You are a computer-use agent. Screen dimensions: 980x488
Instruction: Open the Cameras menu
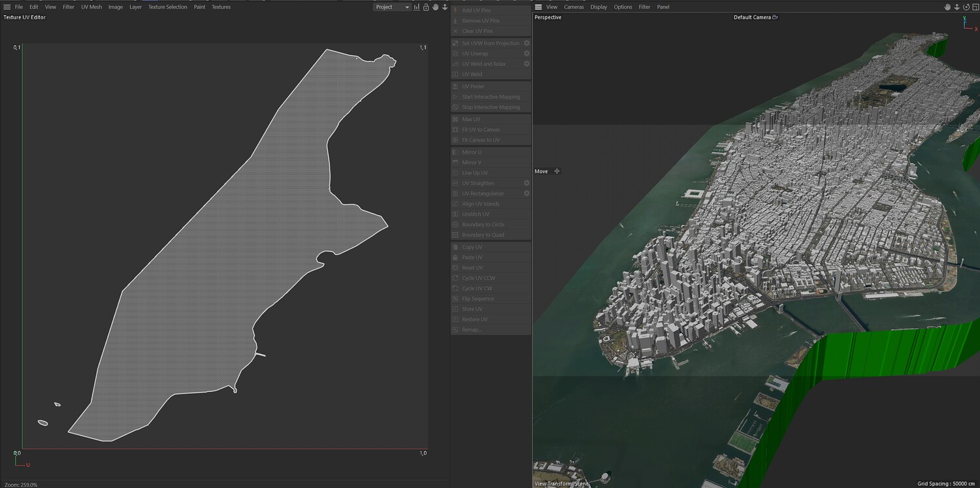574,7
